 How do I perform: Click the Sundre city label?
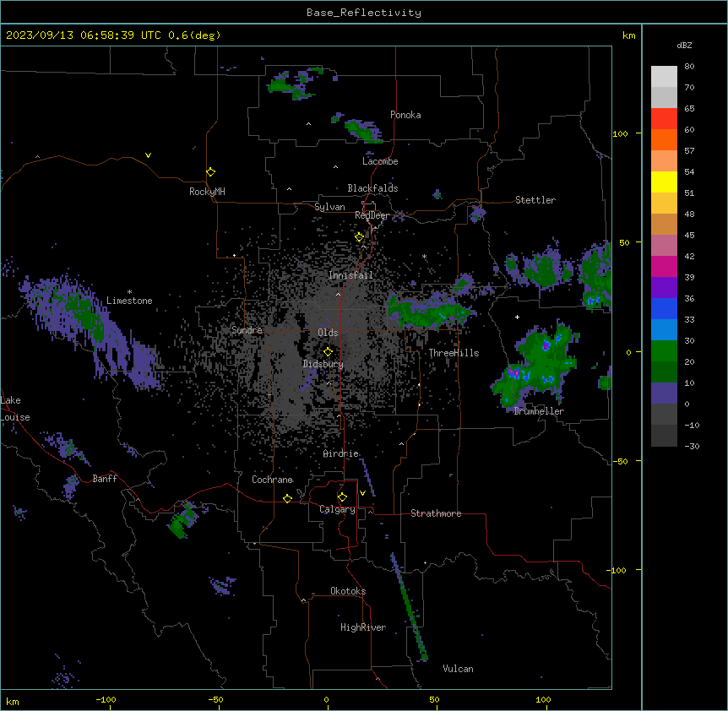(x=247, y=330)
